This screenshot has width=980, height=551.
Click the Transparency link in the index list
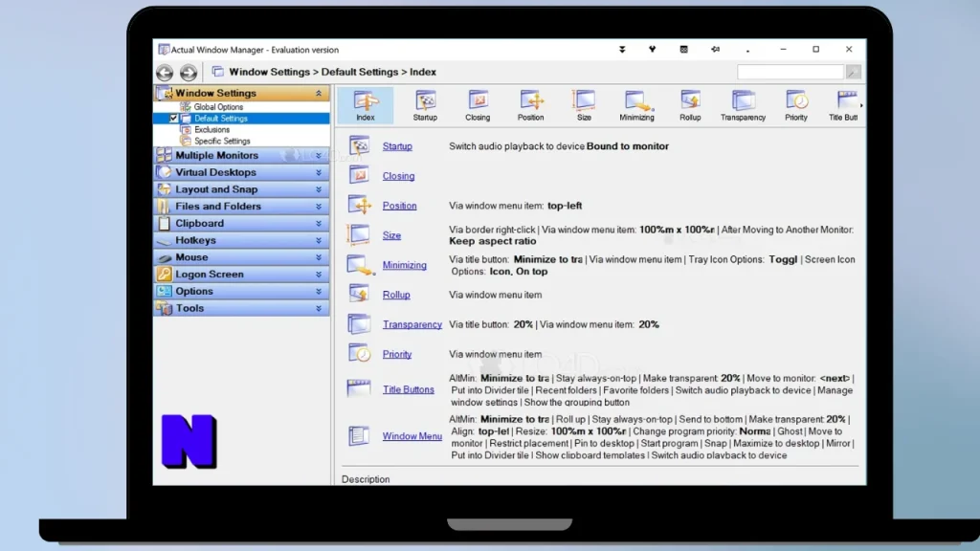[412, 325]
